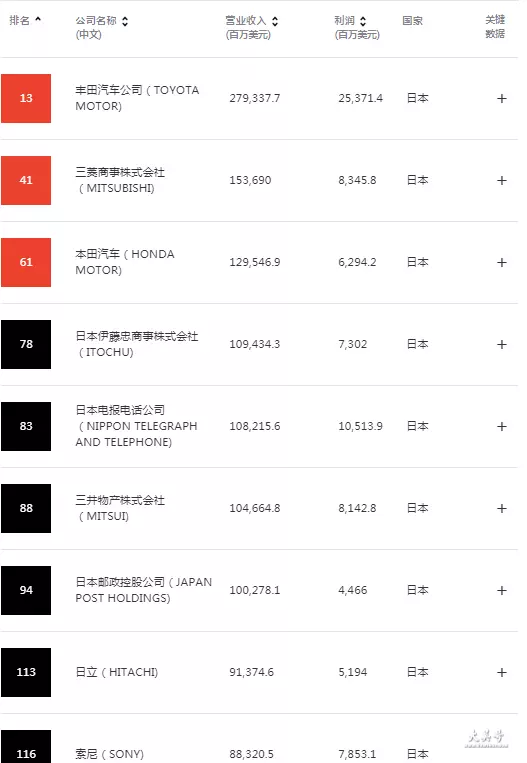The image size is (527, 763).
Task: Click plus icon beside Itochu row
Action: click(x=502, y=345)
